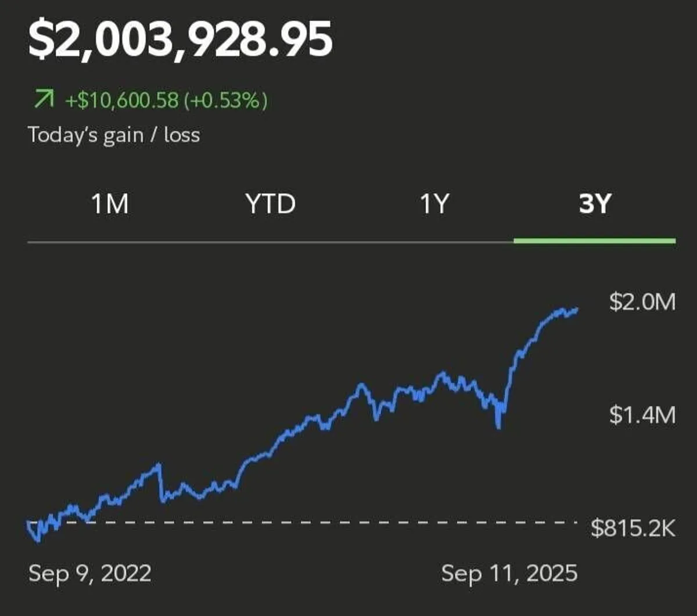697x616 pixels.
Task: Click the Sep 9, 2022 start date
Action: click(89, 574)
